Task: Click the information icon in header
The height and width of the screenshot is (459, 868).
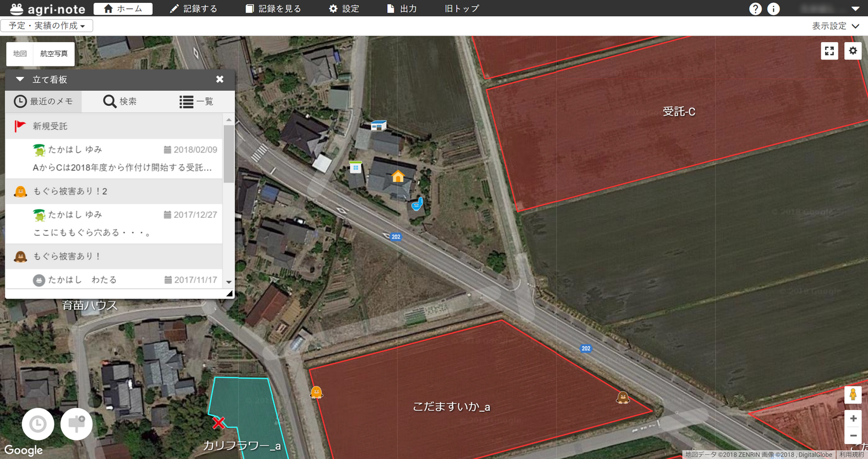Action: pyautogui.click(x=773, y=9)
